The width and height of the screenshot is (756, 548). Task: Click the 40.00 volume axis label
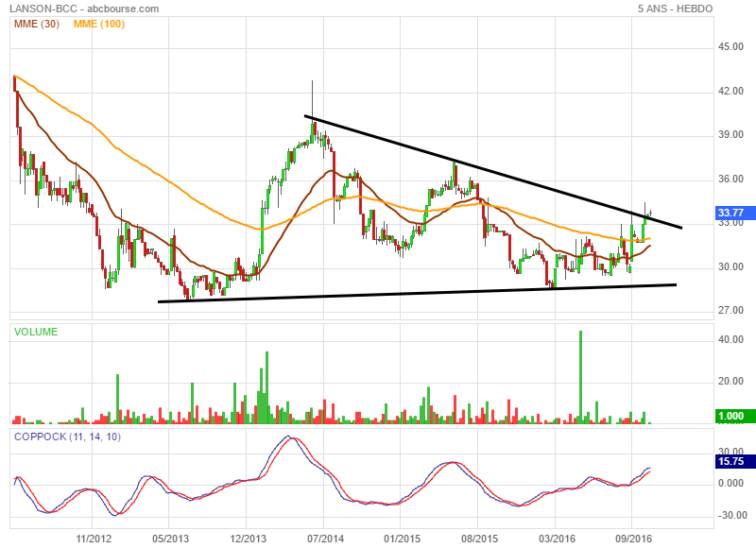click(x=730, y=339)
